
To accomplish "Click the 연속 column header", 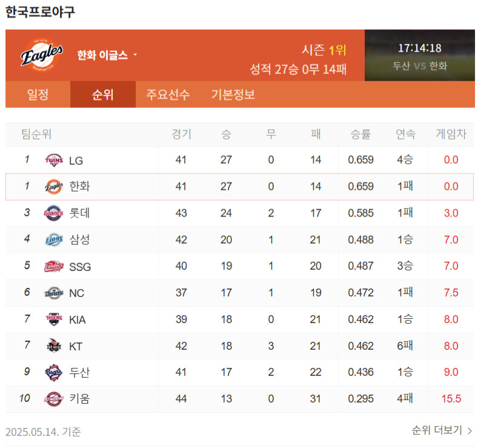I will coord(405,134).
